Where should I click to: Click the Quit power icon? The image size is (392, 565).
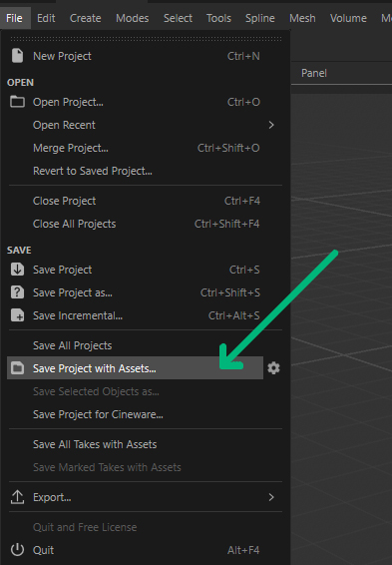pos(17,550)
